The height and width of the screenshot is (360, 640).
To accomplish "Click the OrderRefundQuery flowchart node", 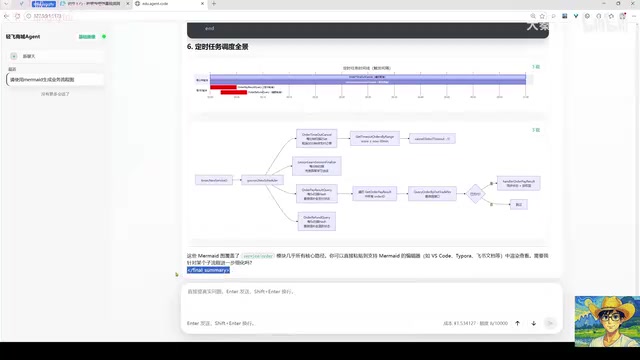I will (x=317, y=221).
